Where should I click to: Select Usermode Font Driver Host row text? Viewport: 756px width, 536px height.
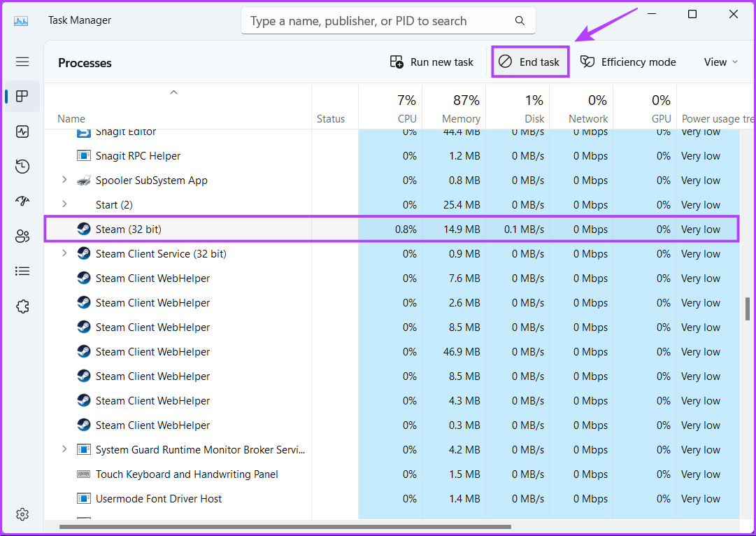point(159,498)
